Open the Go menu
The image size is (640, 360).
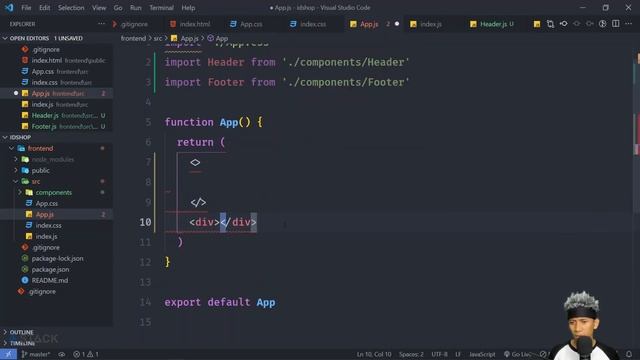point(118,8)
